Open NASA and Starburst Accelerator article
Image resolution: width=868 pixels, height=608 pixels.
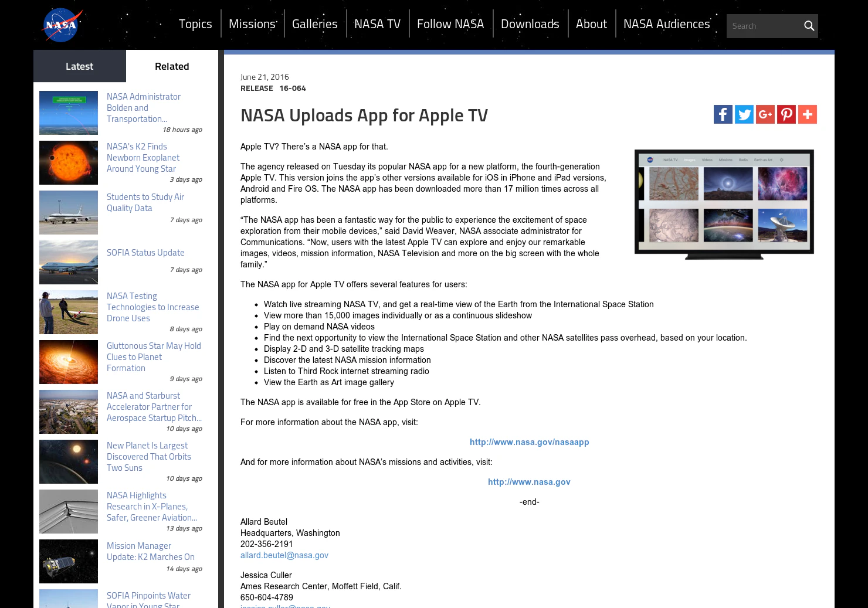(x=154, y=407)
